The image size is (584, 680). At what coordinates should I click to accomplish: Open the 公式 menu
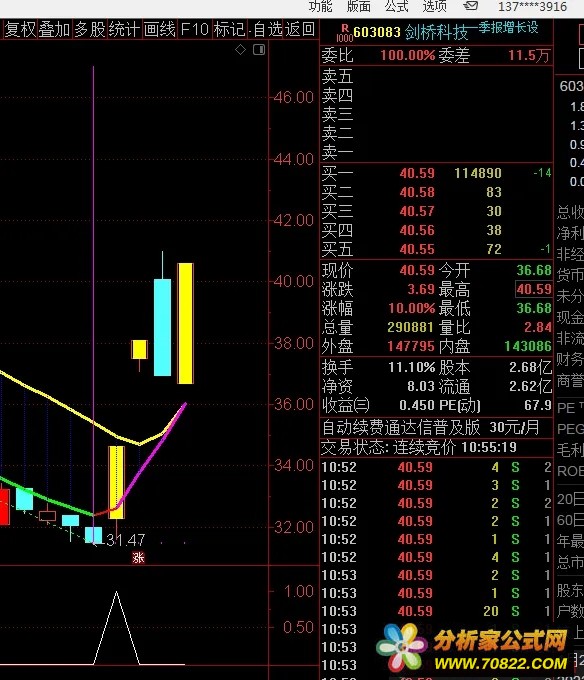coord(396,7)
